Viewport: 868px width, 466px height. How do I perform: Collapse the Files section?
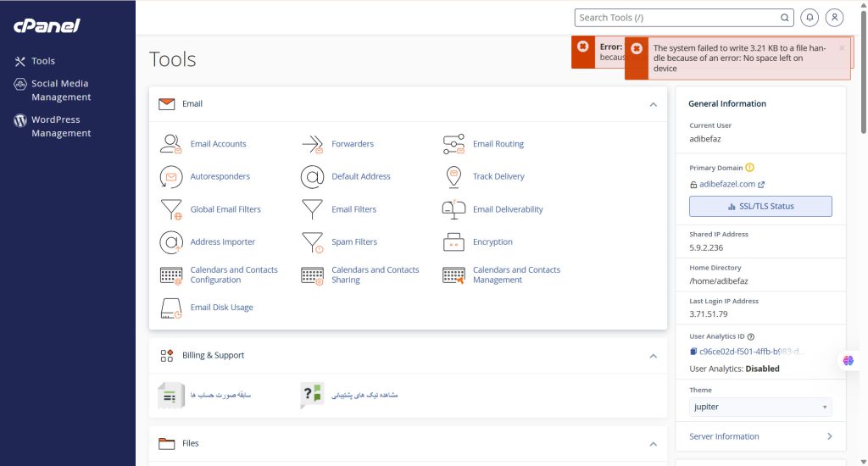(653, 444)
